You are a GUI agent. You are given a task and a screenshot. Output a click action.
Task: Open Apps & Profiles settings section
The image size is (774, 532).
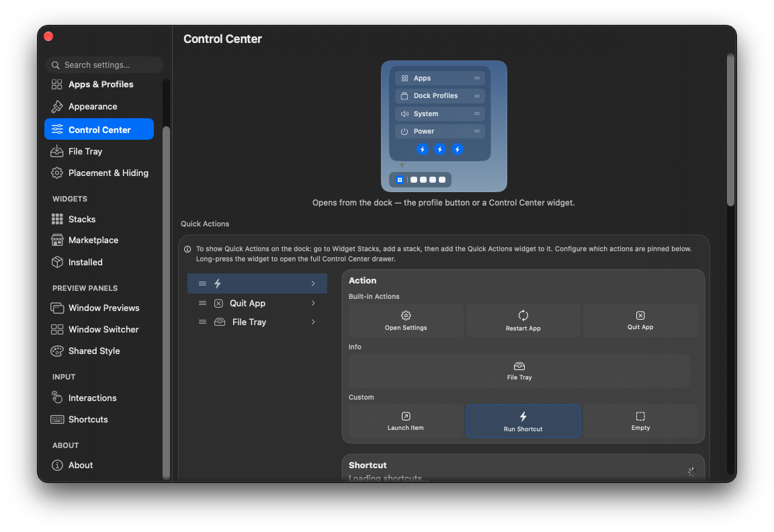(x=99, y=85)
